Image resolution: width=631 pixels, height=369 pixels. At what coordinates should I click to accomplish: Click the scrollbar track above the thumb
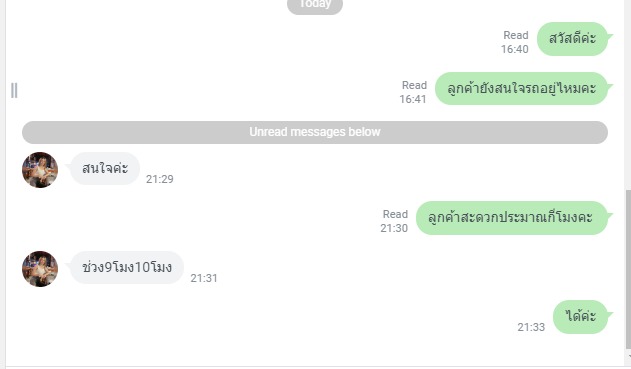(x=628, y=95)
